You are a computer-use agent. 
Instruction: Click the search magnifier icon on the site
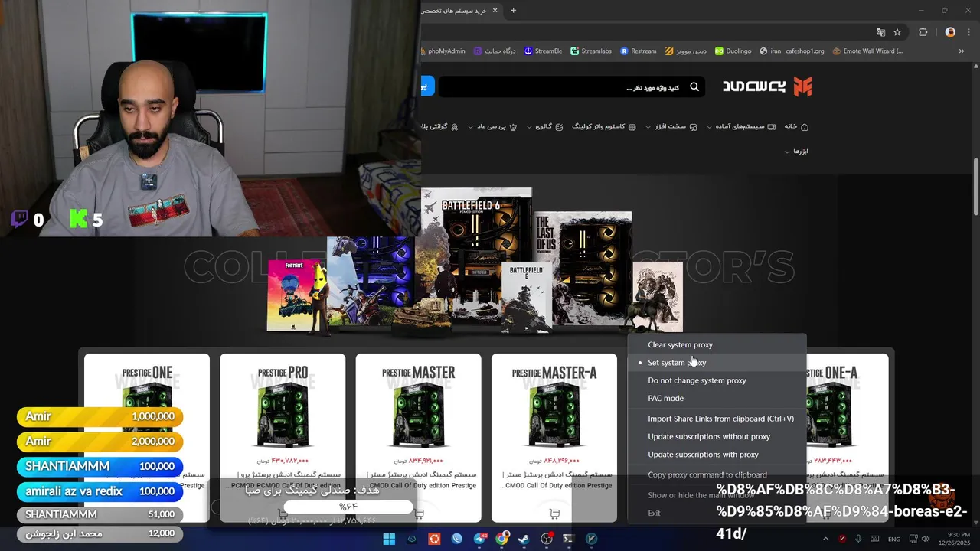694,87
